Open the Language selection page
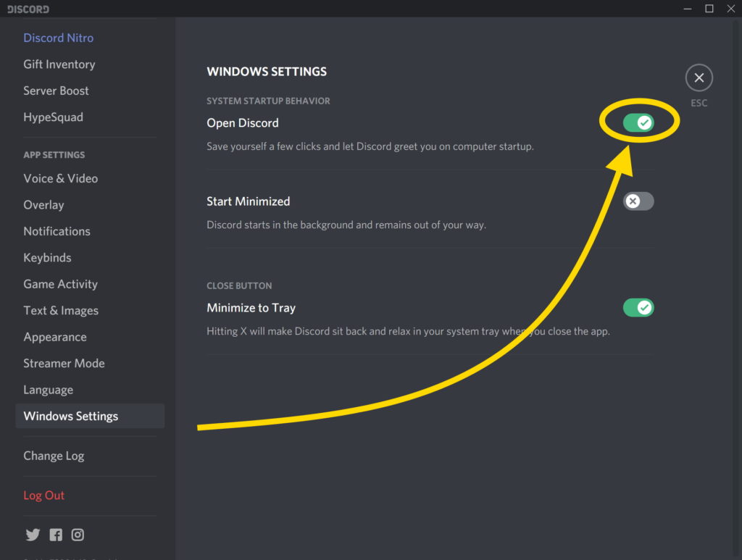 (48, 389)
